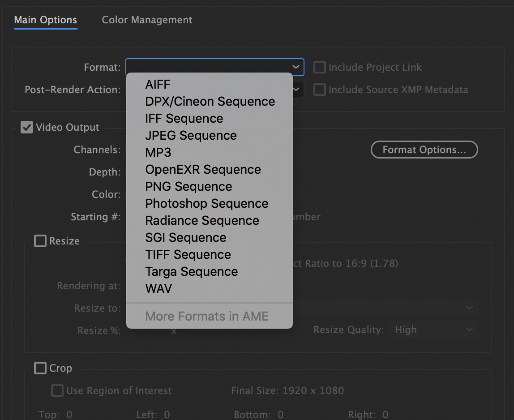Expand the Post-Render Action dropdown arrow
The width and height of the screenshot is (514, 420).
[x=297, y=90]
